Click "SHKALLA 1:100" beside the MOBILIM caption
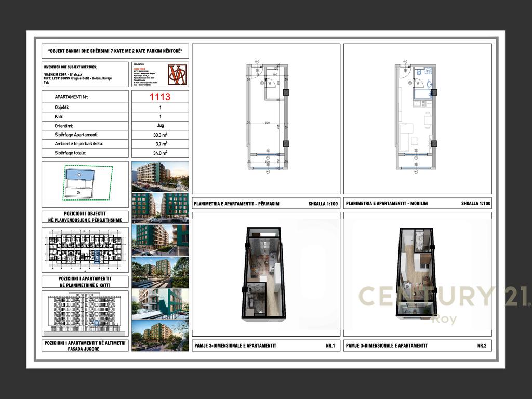Viewport: 532px width, 399px height. click(x=476, y=204)
